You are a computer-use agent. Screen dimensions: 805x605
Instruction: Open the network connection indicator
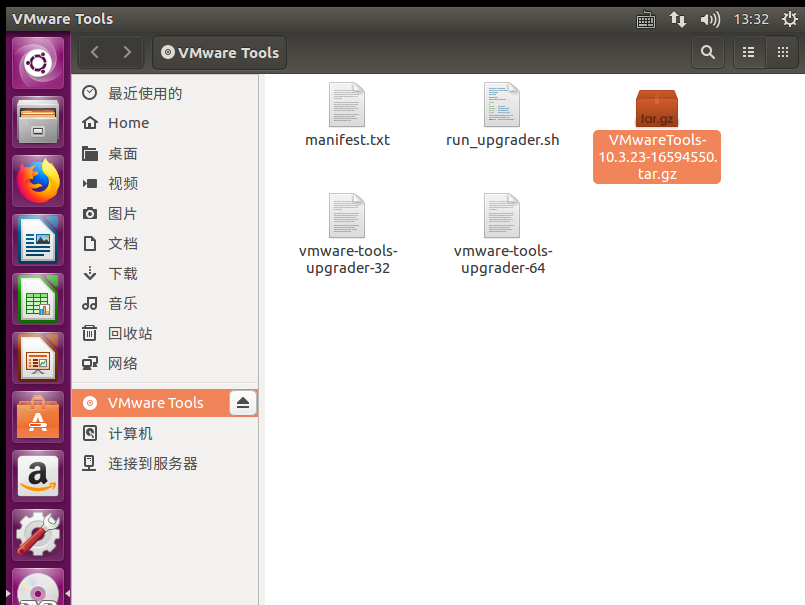click(678, 20)
